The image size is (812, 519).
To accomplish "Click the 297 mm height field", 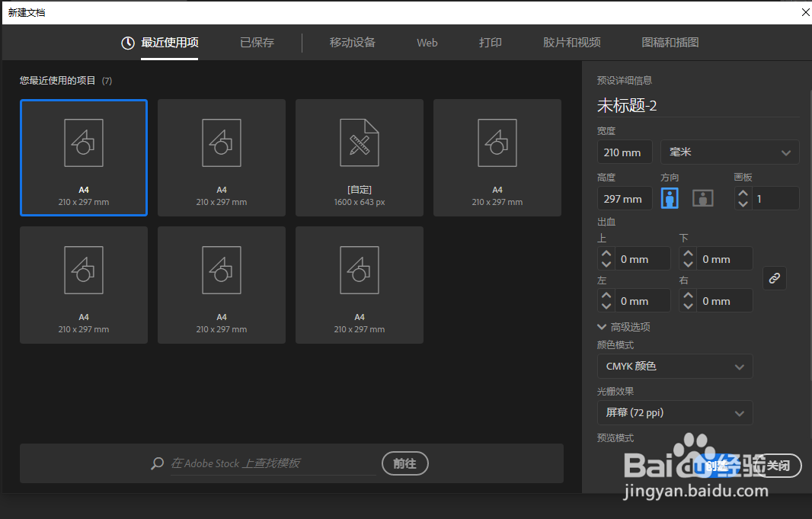I will coord(625,199).
